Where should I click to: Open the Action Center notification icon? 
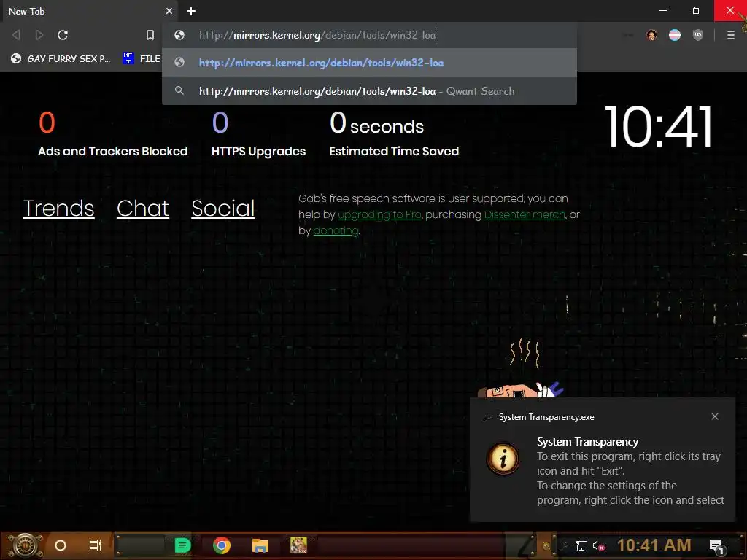[717, 546]
